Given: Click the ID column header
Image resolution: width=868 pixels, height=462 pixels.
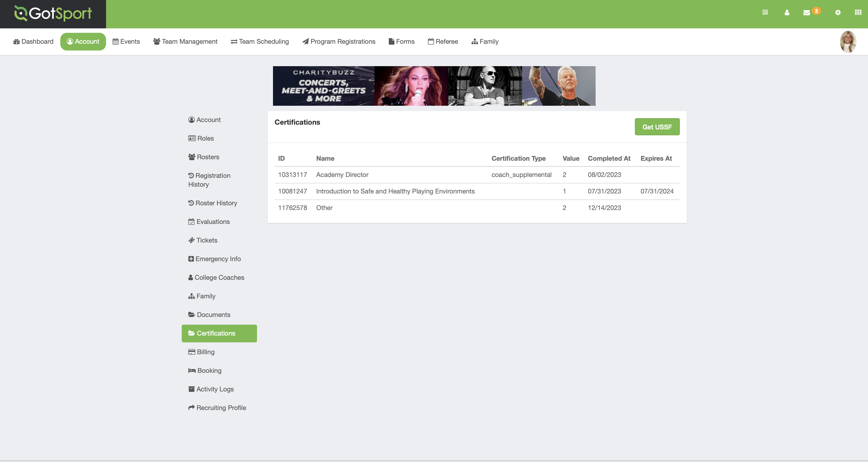Looking at the screenshot, I should (x=281, y=158).
